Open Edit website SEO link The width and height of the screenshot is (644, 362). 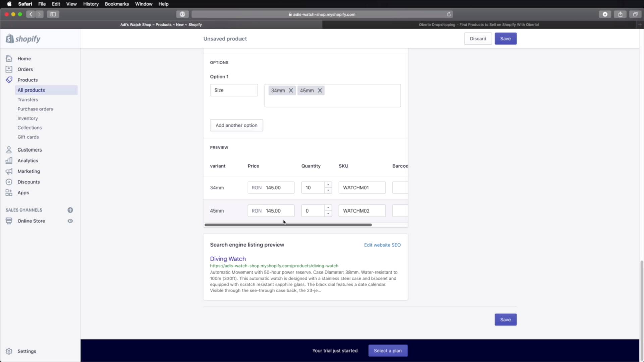coord(382,245)
